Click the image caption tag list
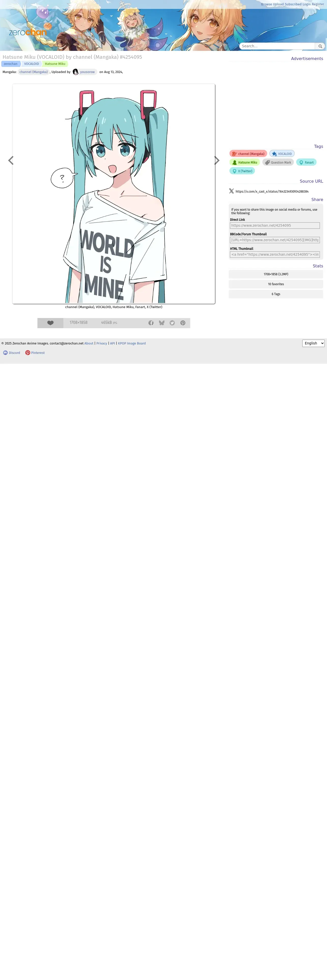 [x=114, y=307]
